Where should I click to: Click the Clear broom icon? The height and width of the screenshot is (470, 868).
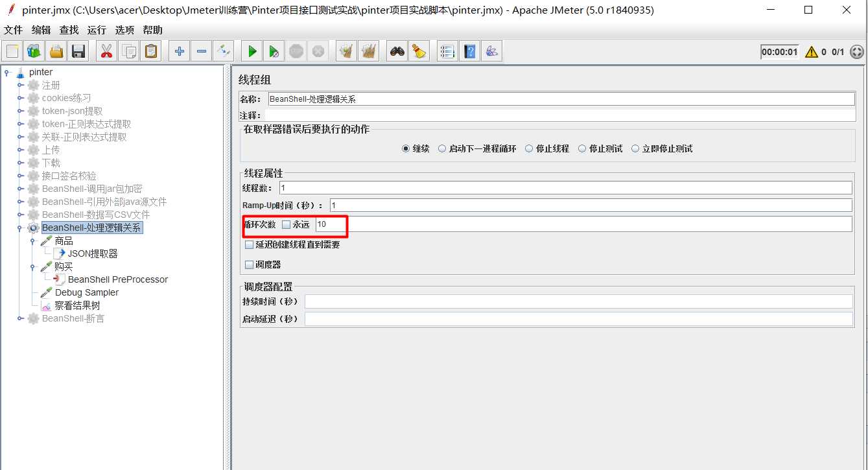pyautogui.click(x=347, y=51)
